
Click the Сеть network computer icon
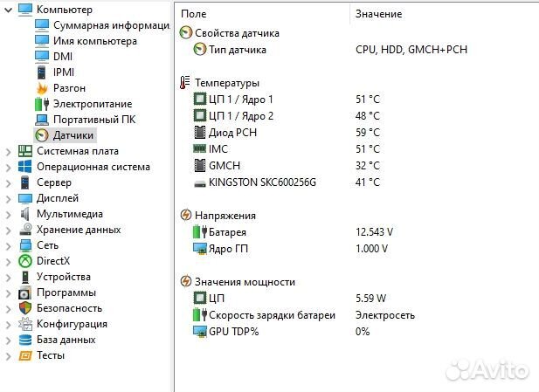pyautogui.click(x=25, y=245)
